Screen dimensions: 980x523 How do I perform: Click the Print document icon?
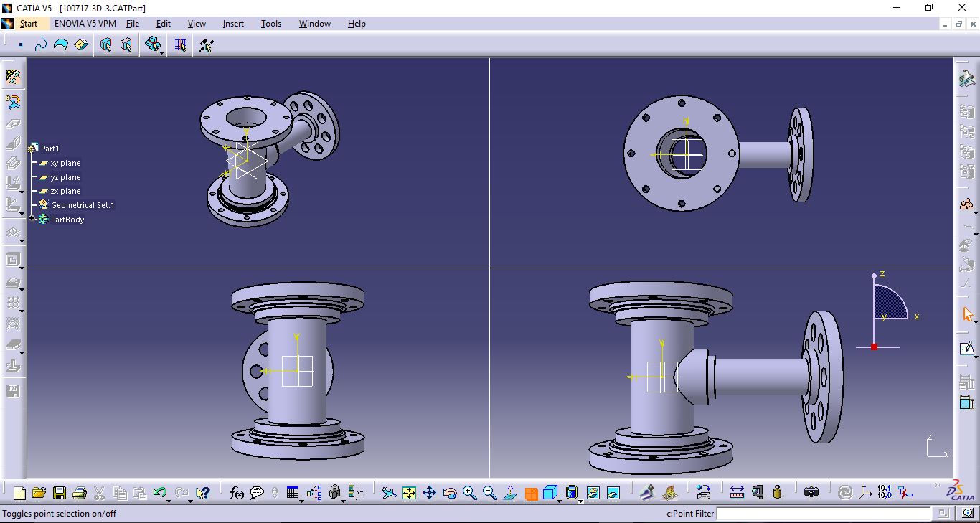[x=79, y=493]
